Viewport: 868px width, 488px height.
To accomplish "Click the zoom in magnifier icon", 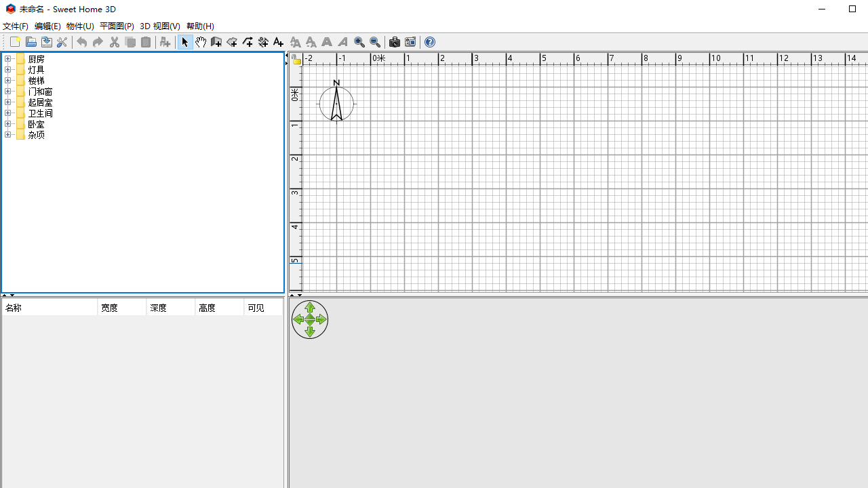I will pyautogui.click(x=359, y=42).
